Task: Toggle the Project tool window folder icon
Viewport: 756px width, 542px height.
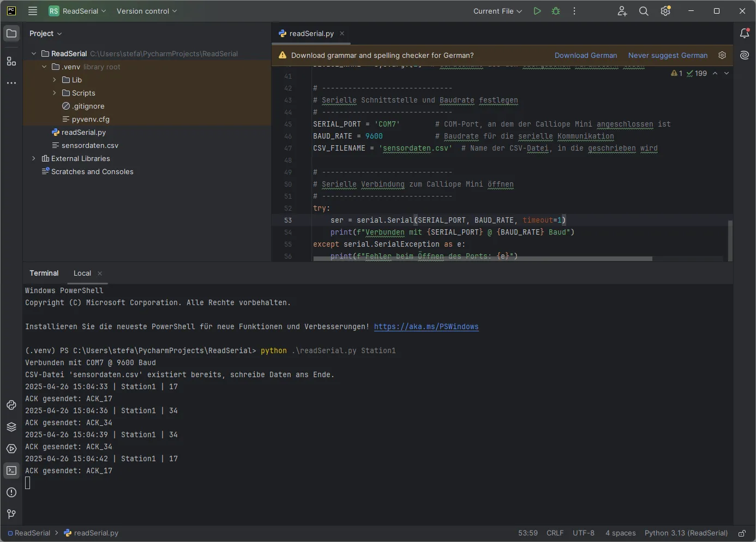Action: tap(11, 33)
